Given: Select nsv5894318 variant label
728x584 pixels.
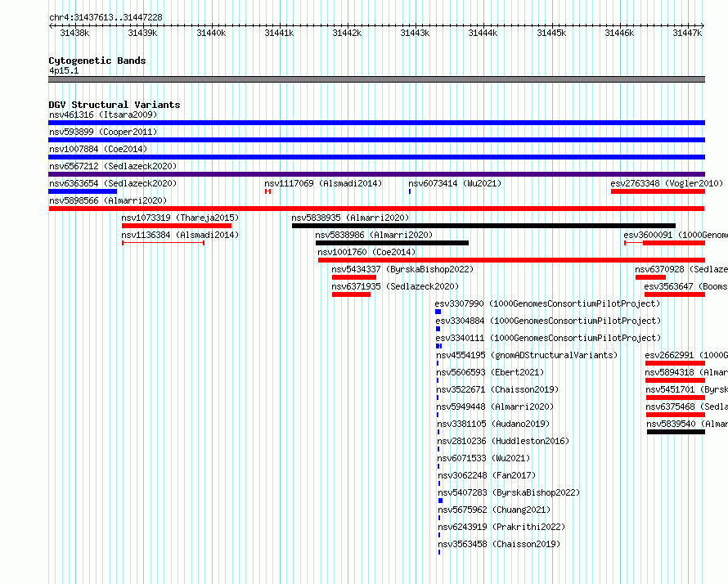Looking at the screenshot, I should (686, 372).
